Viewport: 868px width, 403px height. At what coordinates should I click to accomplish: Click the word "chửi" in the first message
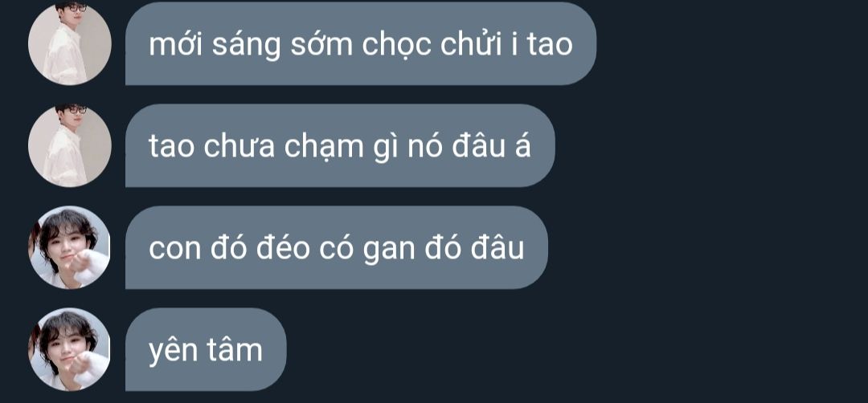point(470,43)
